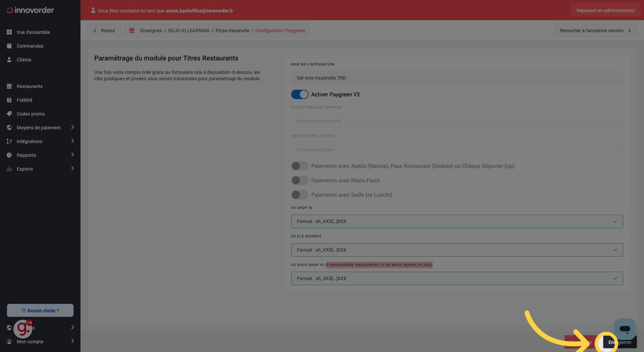Click the Enregistrer button
Image resolution: width=644 pixels, height=352 pixels.
pyautogui.click(x=620, y=342)
